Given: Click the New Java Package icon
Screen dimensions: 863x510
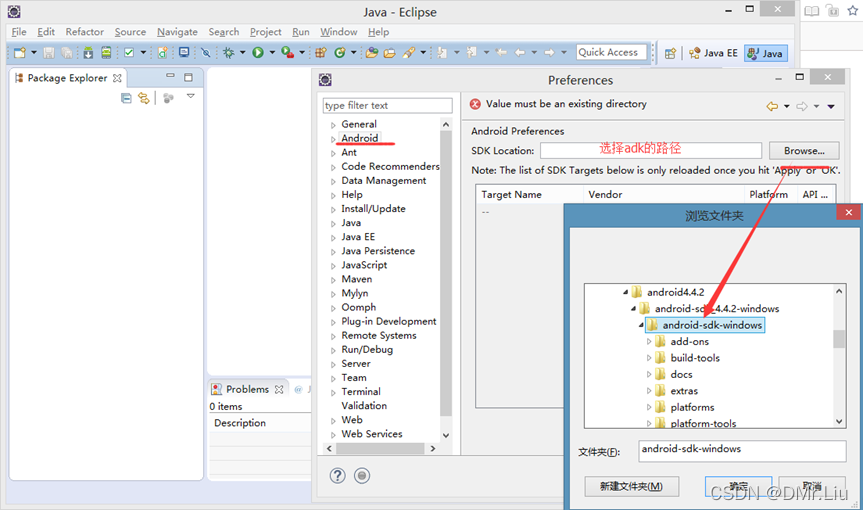Looking at the screenshot, I should pyautogui.click(x=321, y=53).
